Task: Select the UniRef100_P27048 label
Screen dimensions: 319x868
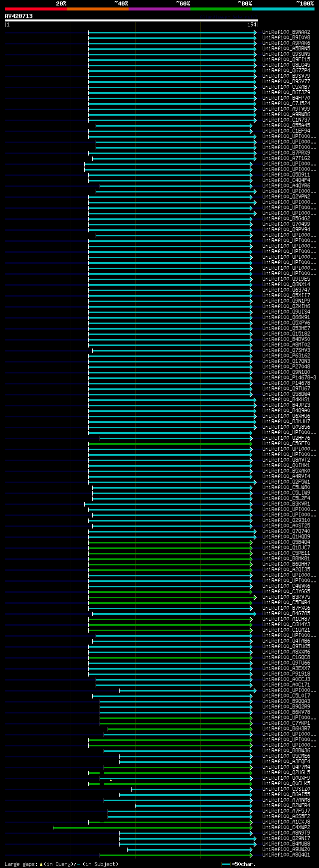Action: click(x=286, y=366)
